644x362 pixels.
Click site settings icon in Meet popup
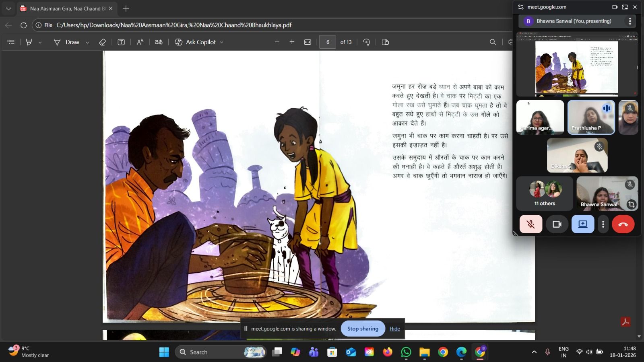pos(521,7)
